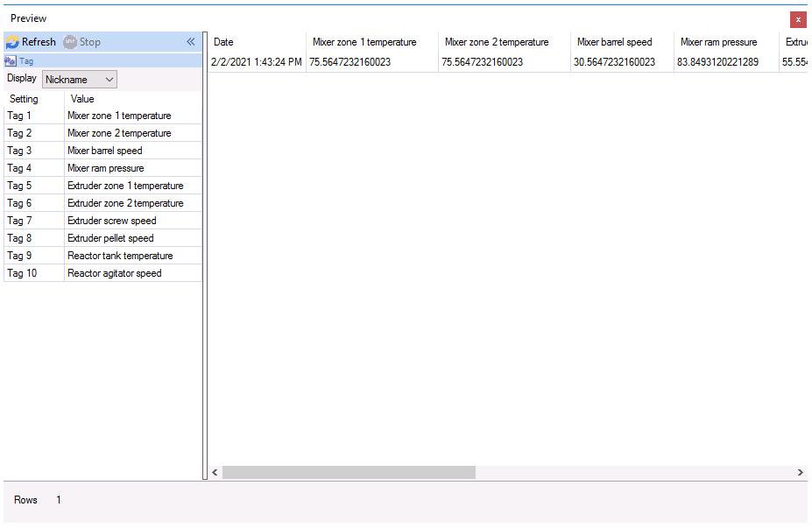Click the left arrow of the horizontal scrollbar
The width and height of the screenshot is (812, 528).
(215, 472)
